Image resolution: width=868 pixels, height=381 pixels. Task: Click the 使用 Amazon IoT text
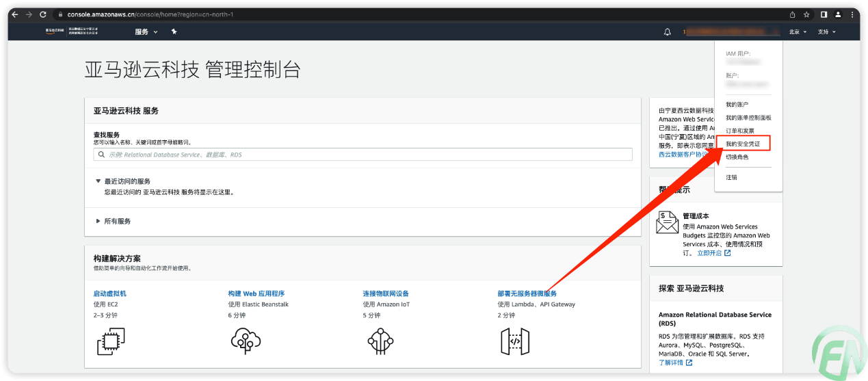(386, 304)
